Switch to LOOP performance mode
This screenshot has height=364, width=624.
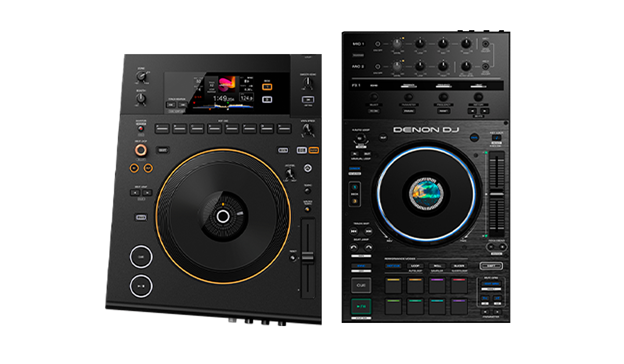tap(415, 266)
